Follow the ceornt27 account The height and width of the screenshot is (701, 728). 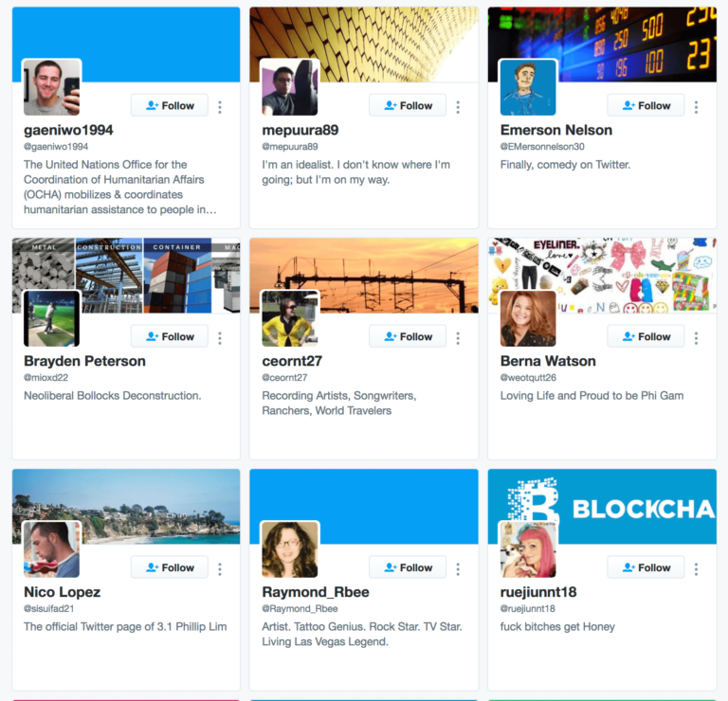[408, 336]
